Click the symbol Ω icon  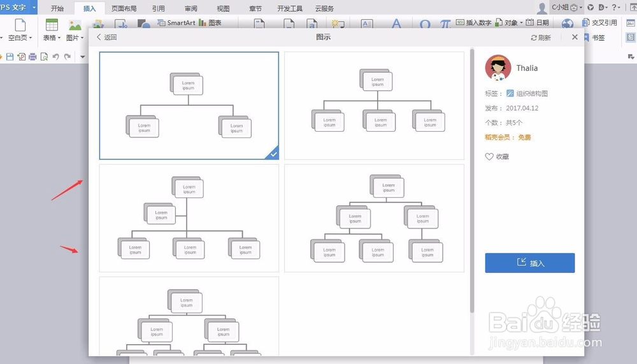click(425, 24)
